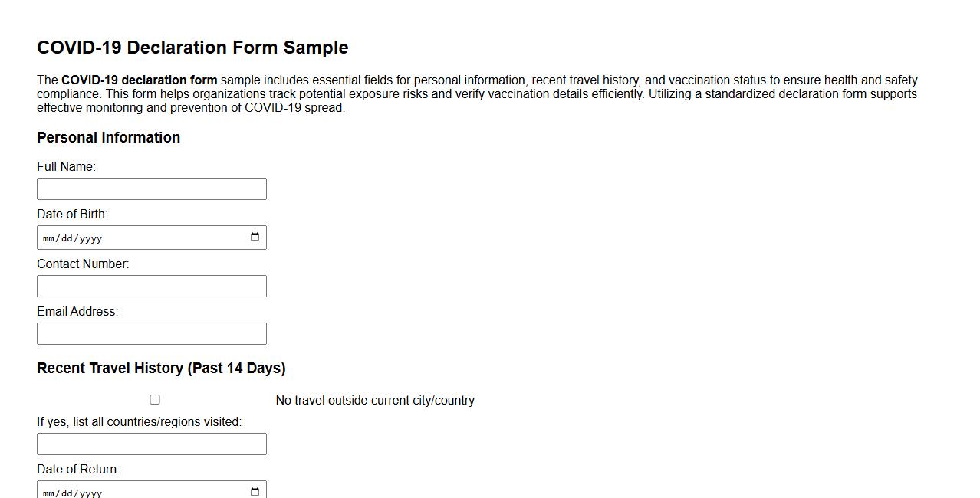Select the countries/regions visited input field

[151, 443]
